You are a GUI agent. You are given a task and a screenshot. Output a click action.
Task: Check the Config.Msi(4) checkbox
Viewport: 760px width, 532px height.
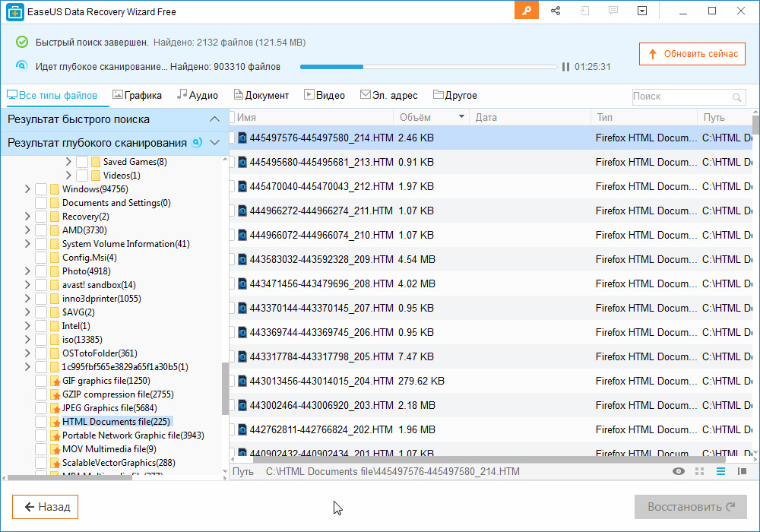41,258
